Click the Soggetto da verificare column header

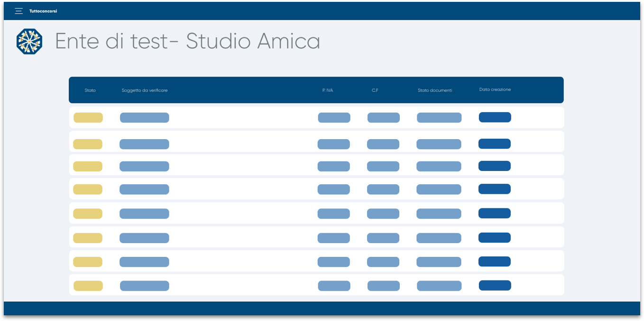point(145,90)
